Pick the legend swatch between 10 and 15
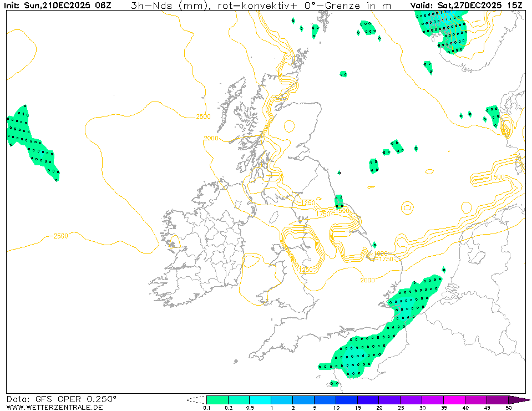Screen dimensions: 532x411 (347, 399)
